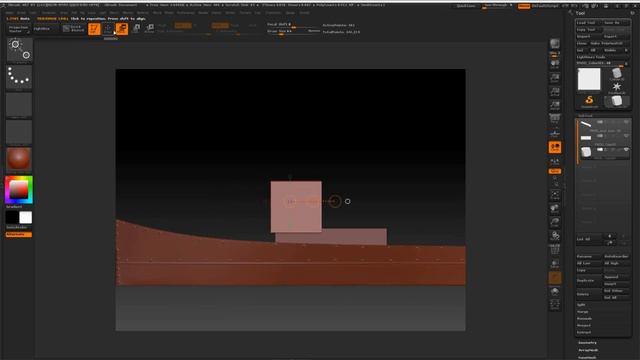Open the red material sphere selector

pyautogui.click(x=19, y=159)
